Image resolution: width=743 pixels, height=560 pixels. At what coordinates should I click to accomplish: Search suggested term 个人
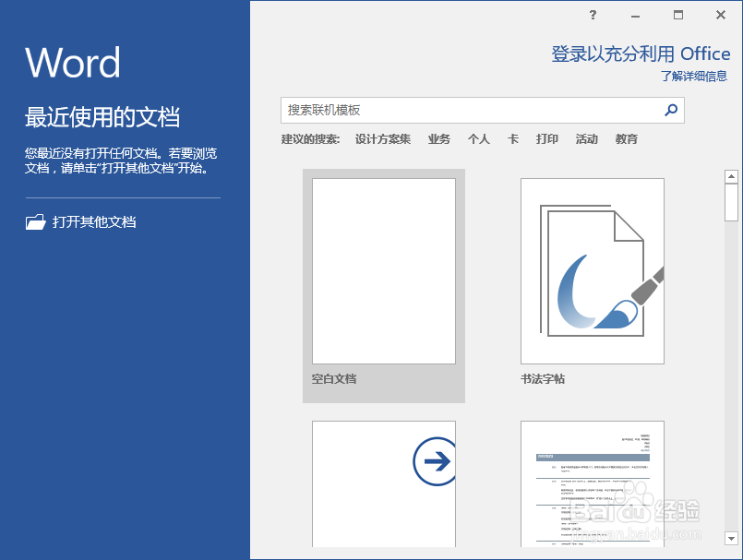point(479,139)
